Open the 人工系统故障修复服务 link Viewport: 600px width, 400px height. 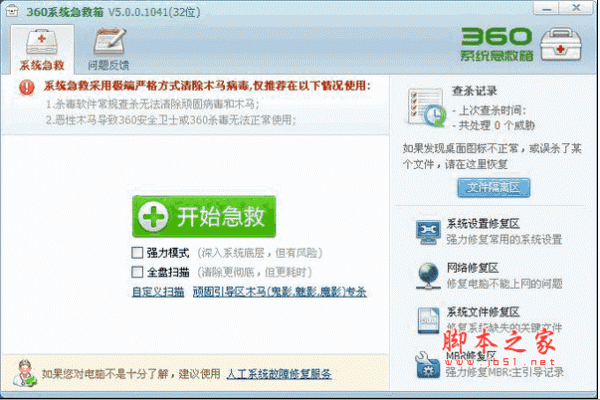click(279, 374)
